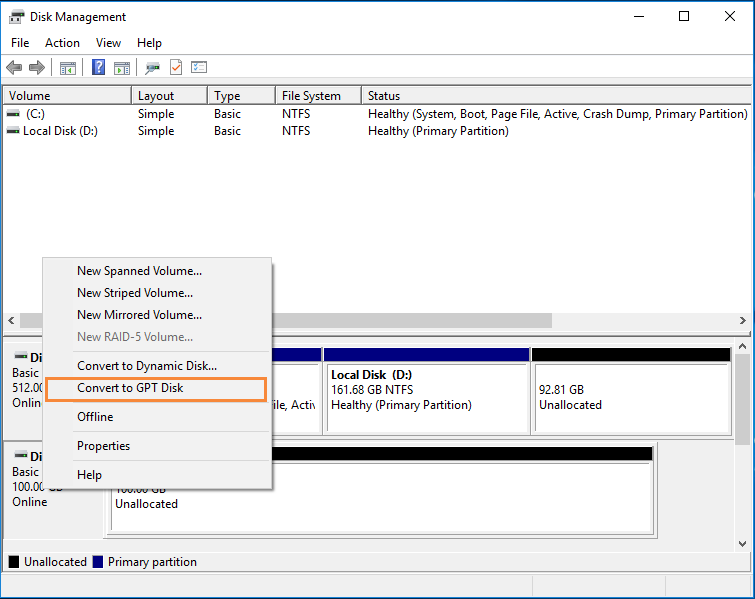Screen dimensions: 755x599
Task: Select Convert to Dynamic Disk
Action: pos(157,365)
